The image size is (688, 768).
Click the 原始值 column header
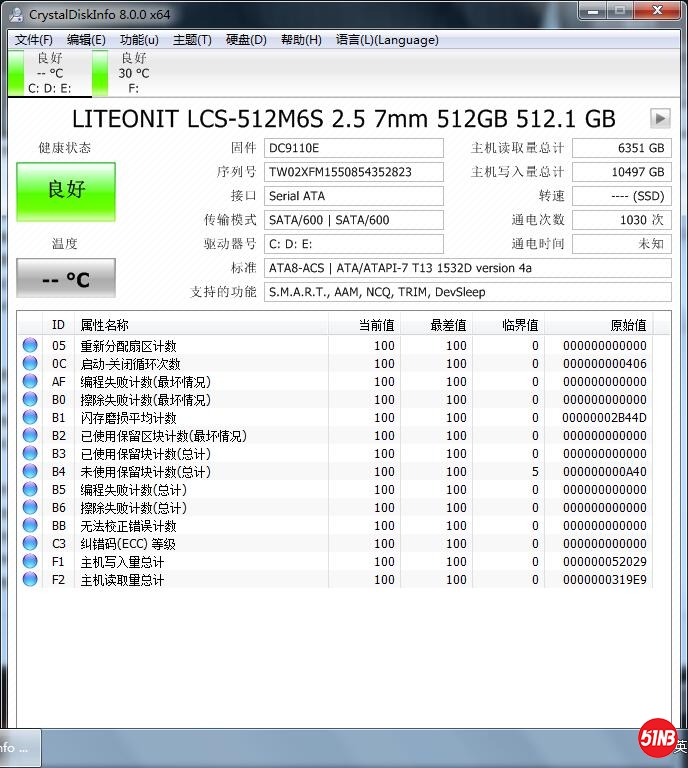point(628,325)
